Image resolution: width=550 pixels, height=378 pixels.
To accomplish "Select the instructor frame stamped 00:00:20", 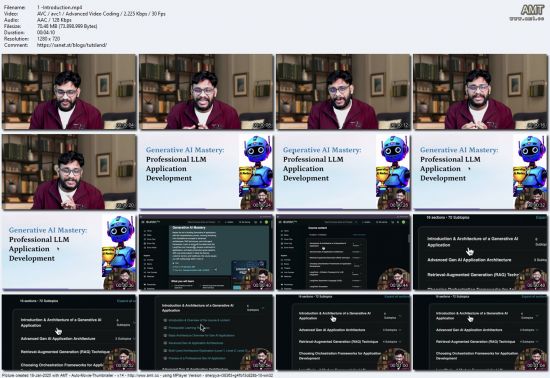I will (69, 172).
